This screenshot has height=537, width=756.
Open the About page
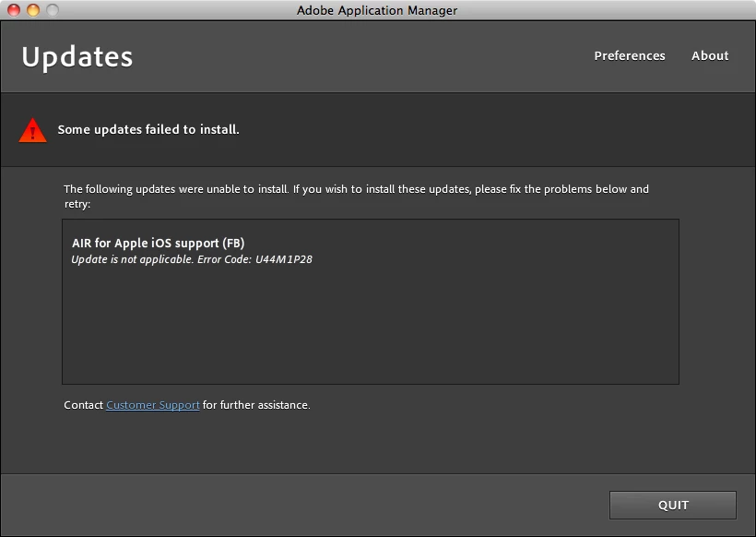710,56
